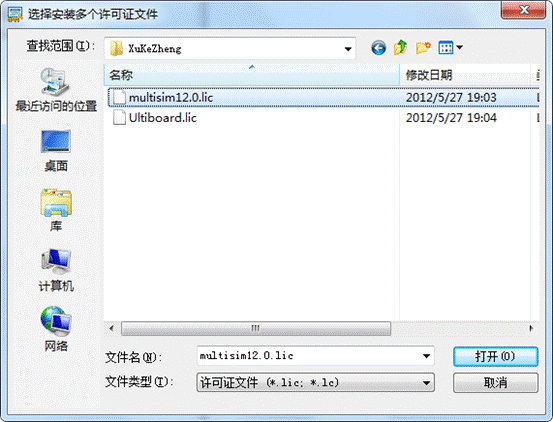
Task: Open Network (网络) in sidebar
Action: 56,329
